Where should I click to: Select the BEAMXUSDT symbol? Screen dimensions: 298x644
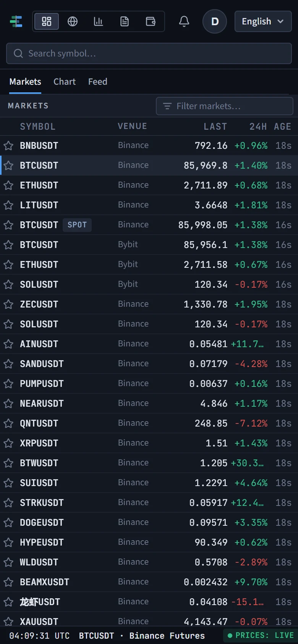[x=44, y=582]
